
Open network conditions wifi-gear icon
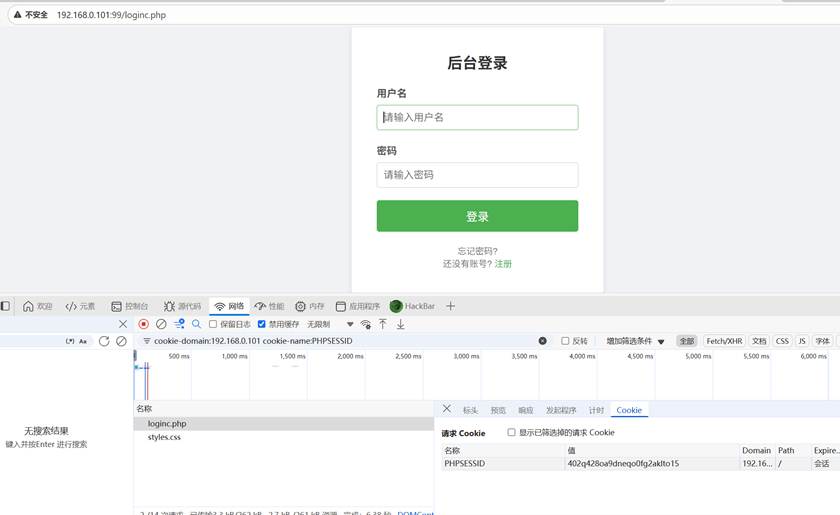pos(366,324)
